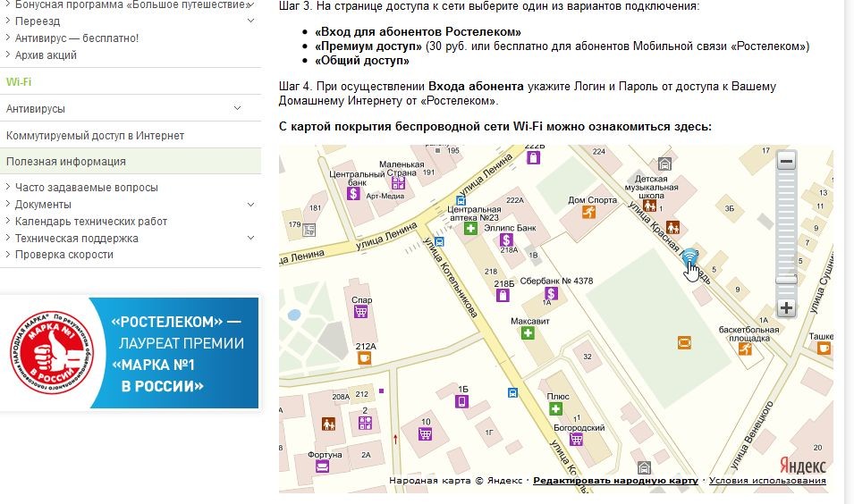The image size is (854, 504).
Task: Click the map zoom slider handle
Action: click(786, 280)
